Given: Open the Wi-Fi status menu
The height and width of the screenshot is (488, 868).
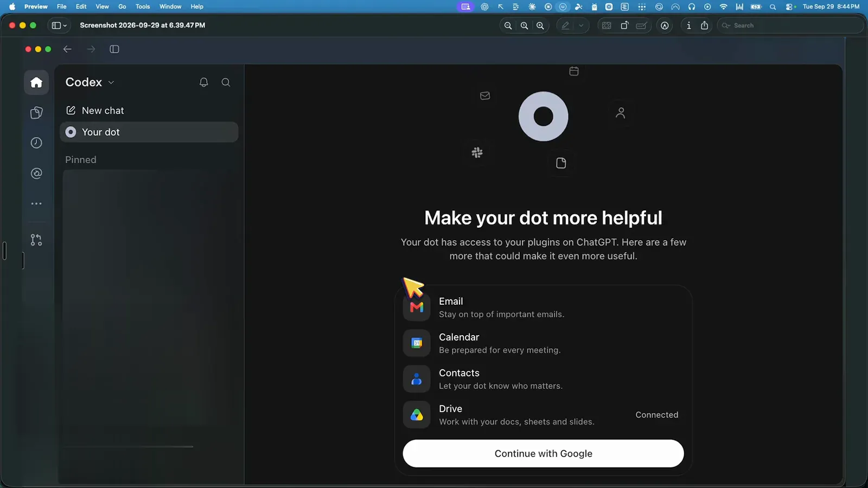Looking at the screenshot, I should coord(723,7).
